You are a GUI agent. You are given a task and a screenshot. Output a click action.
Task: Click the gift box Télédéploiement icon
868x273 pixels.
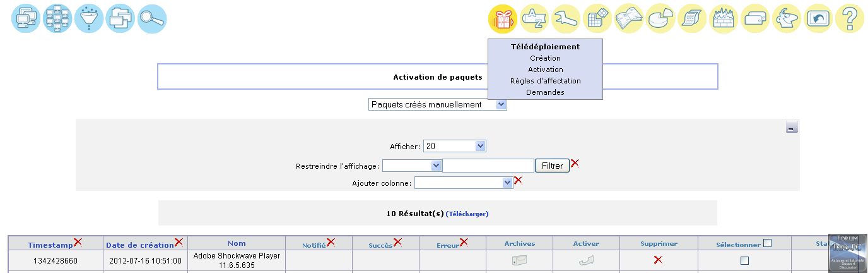[503, 19]
